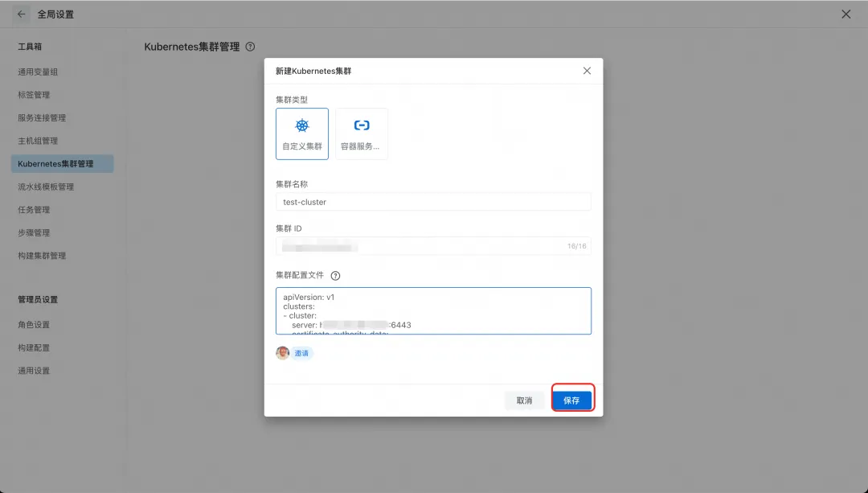
Task: Click the 16/16 character counter text
Action: pos(576,246)
